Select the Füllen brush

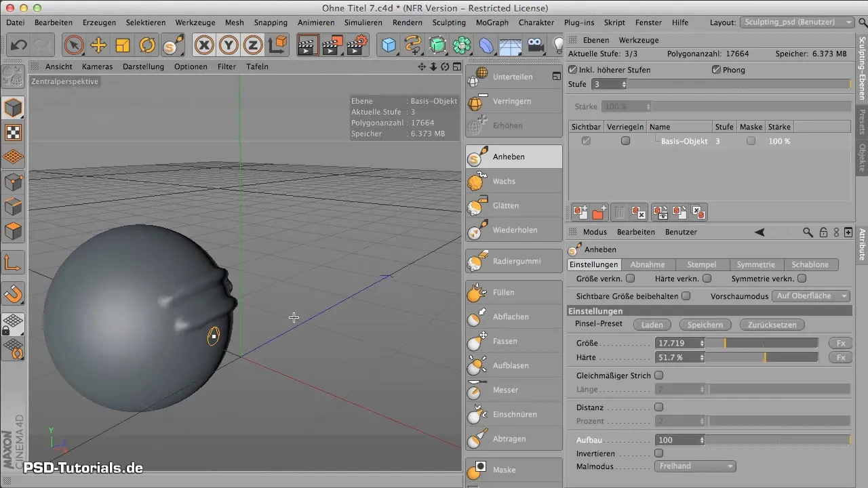(513, 292)
